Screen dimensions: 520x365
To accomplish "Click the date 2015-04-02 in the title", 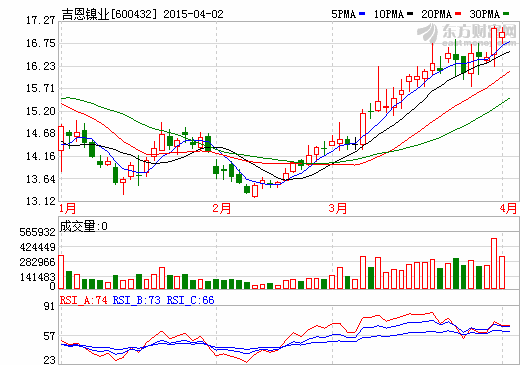I will point(193,14).
